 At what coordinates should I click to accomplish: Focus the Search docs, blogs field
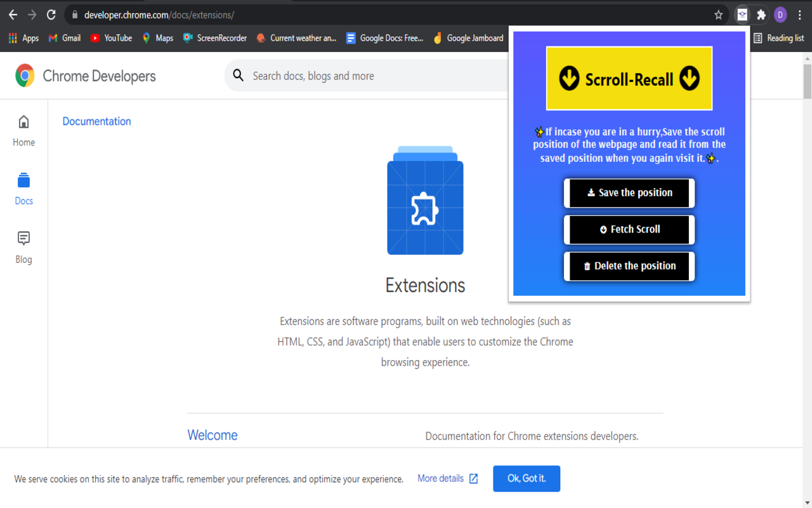coord(368,76)
